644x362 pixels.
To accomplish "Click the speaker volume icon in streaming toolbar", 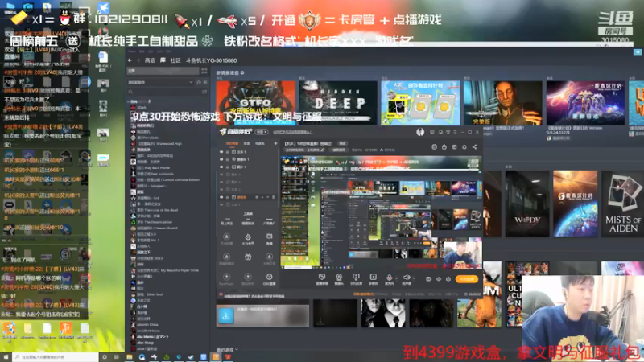I will tap(406, 278).
